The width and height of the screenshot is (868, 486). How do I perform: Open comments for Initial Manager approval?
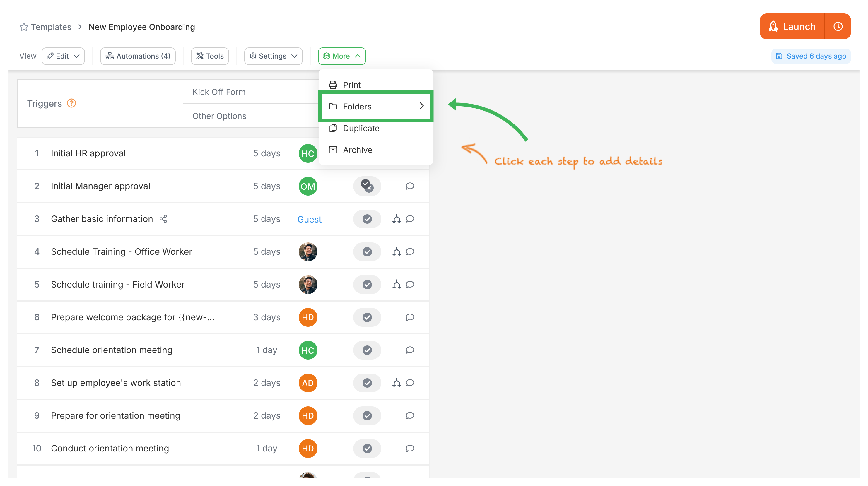click(410, 186)
